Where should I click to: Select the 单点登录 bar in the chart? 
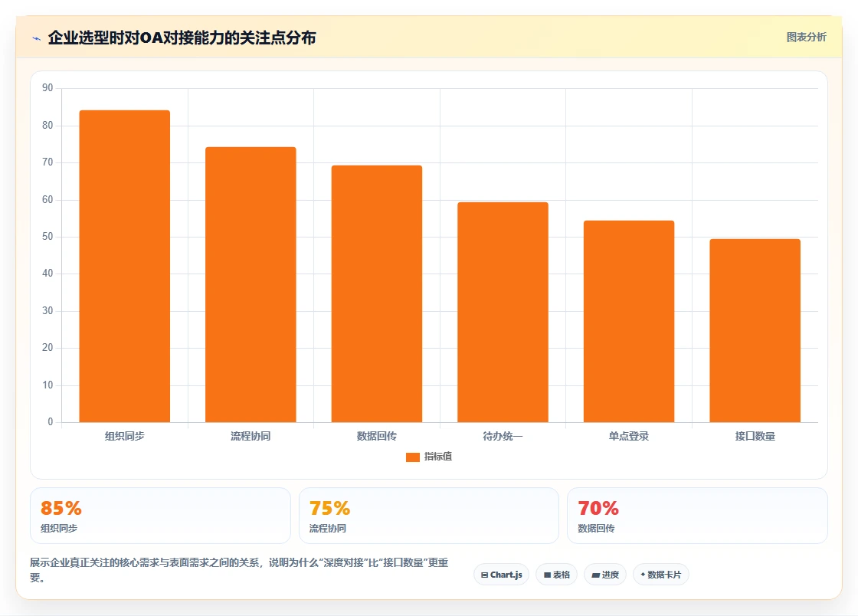629,322
